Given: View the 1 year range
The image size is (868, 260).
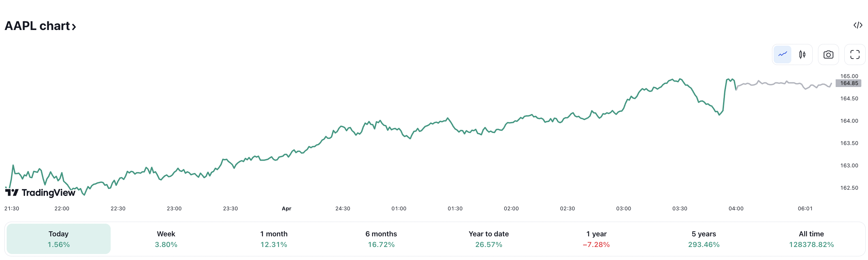Looking at the screenshot, I should (x=596, y=239).
